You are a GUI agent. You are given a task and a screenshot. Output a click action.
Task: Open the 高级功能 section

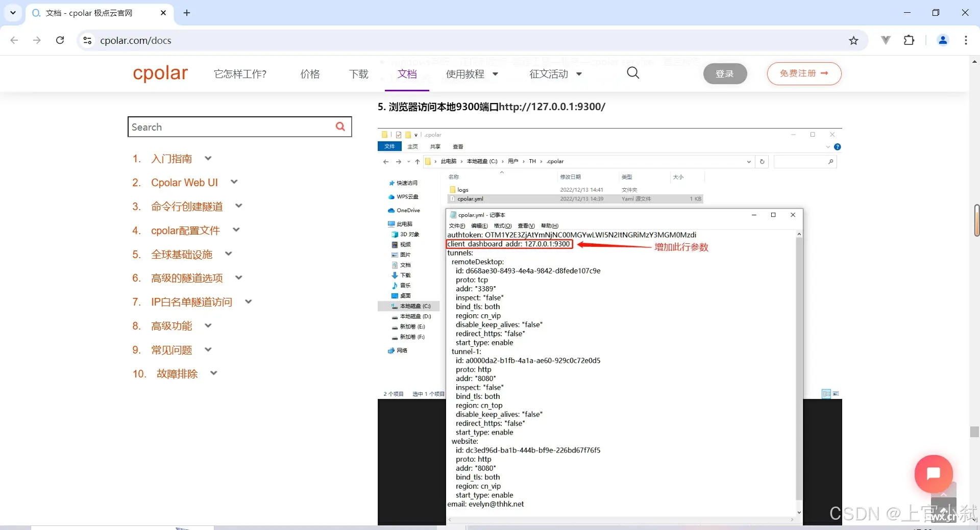tap(171, 326)
